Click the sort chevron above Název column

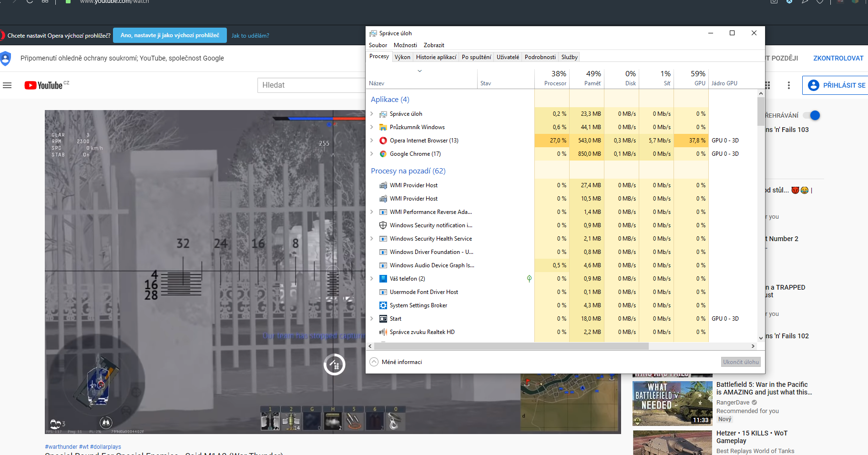tap(420, 71)
